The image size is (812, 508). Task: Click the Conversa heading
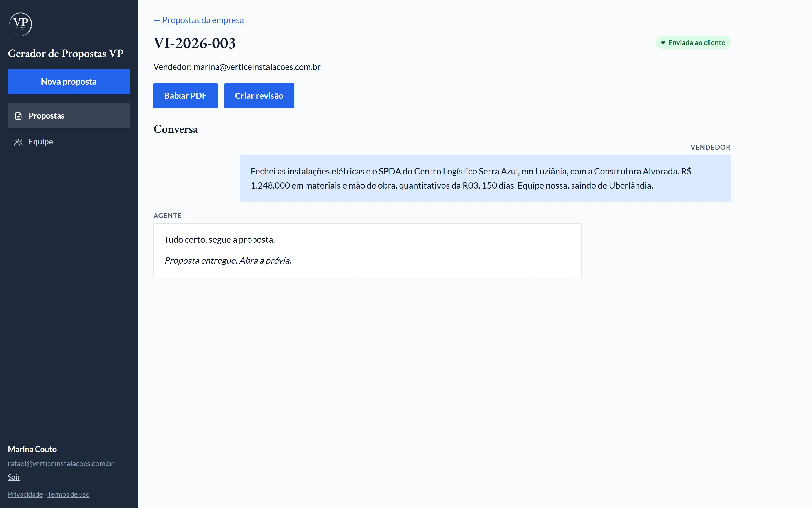point(175,129)
